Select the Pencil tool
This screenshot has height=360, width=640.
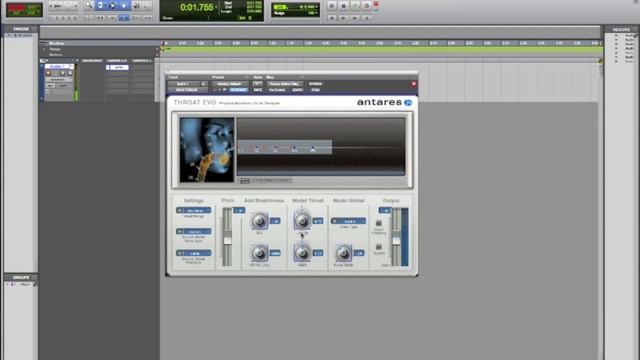[147, 5]
